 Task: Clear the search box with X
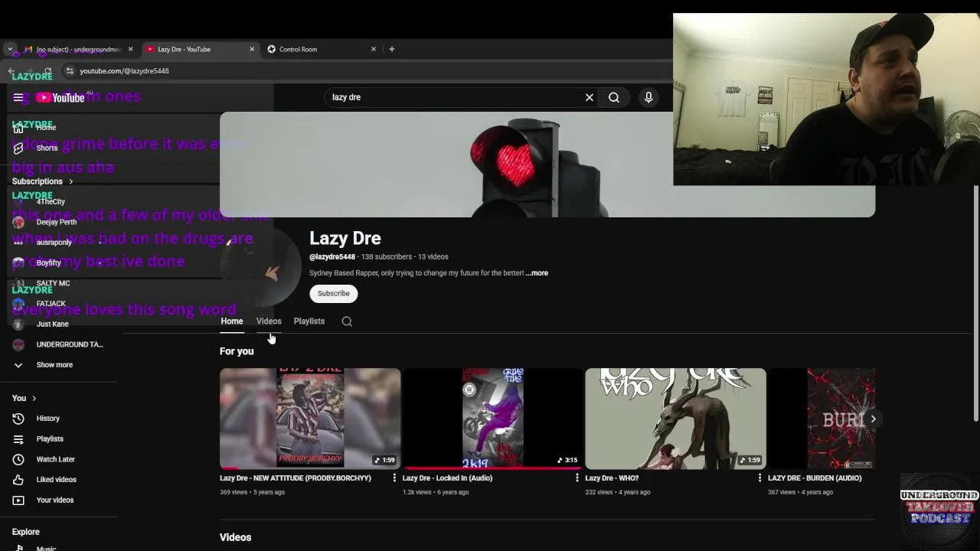point(590,97)
